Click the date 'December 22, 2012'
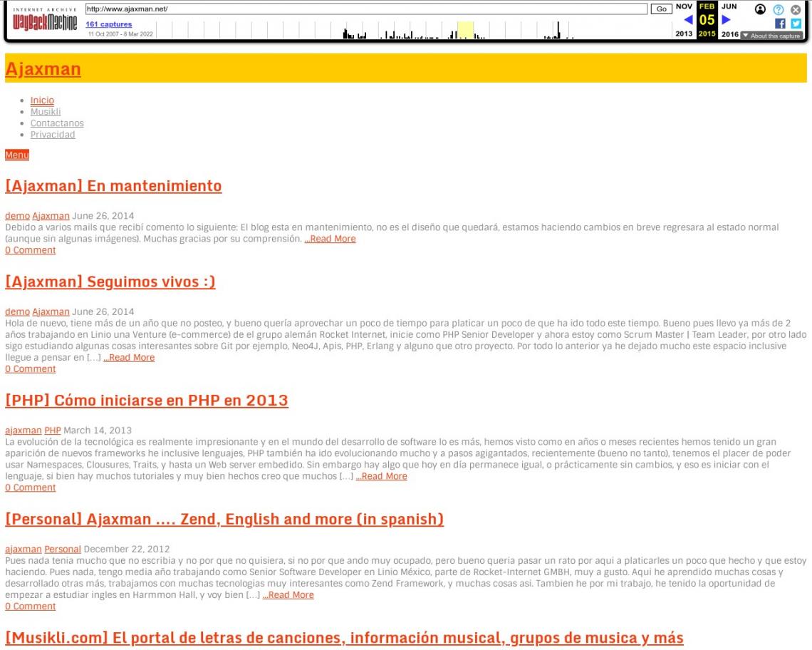Viewport: 812px width, 650px height. coord(127,549)
